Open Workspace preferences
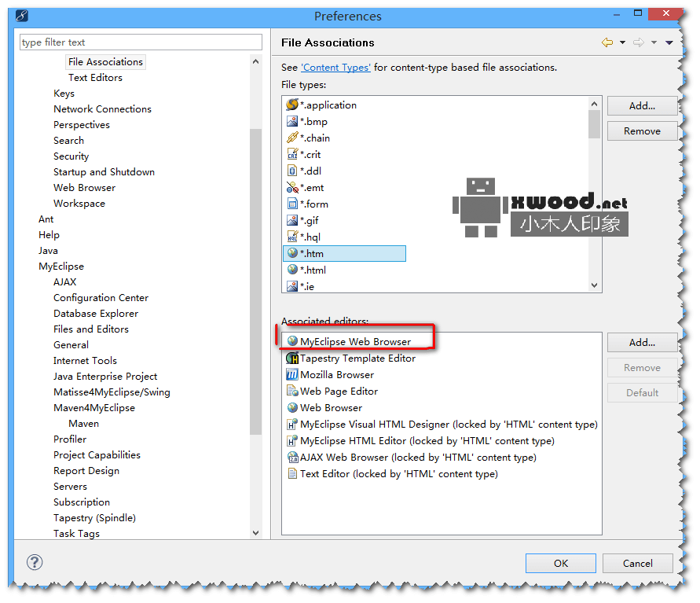Image resolution: width=700 pixels, height=603 pixels. [x=79, y=204]
